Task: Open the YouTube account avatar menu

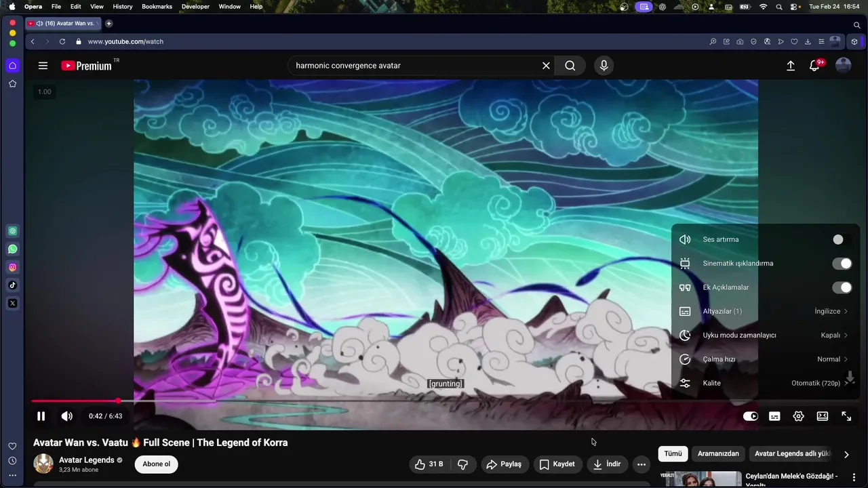Action: point(843,66)
